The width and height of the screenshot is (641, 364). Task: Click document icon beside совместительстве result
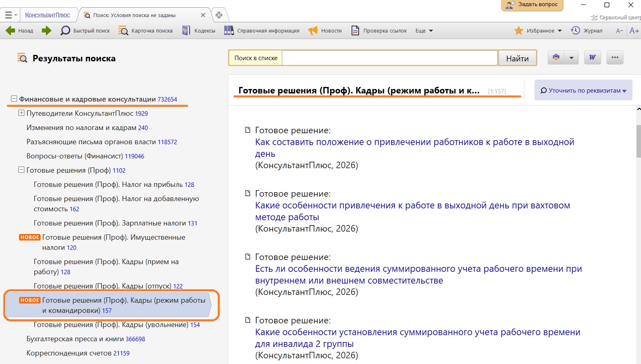tap(247, 257)
